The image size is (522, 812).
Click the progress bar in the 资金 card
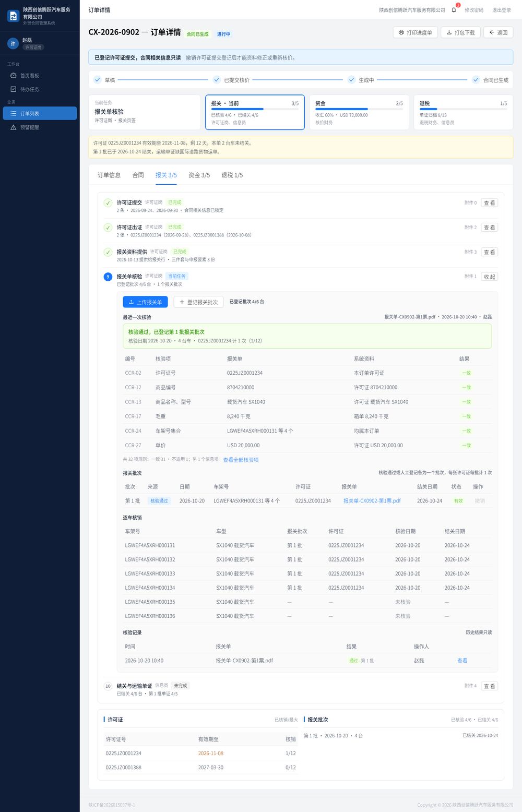[359, 109]
